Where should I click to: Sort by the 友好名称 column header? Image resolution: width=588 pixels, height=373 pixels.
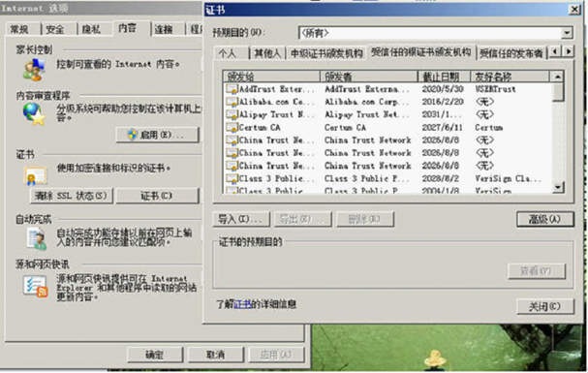(x=510, y=77)
